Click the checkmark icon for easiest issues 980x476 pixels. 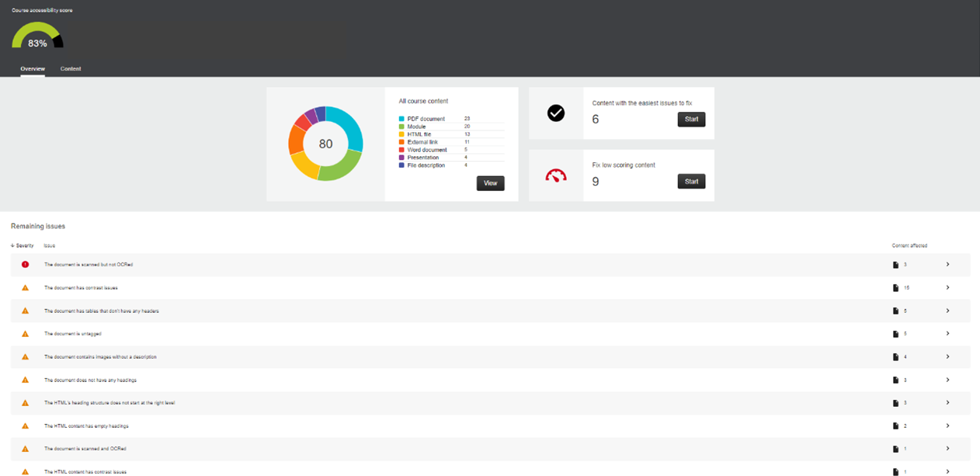tap(556, 113)
